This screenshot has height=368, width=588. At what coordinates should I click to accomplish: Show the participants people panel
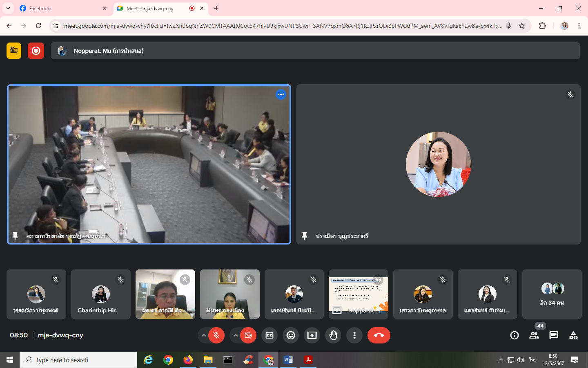tap(534, 335)
